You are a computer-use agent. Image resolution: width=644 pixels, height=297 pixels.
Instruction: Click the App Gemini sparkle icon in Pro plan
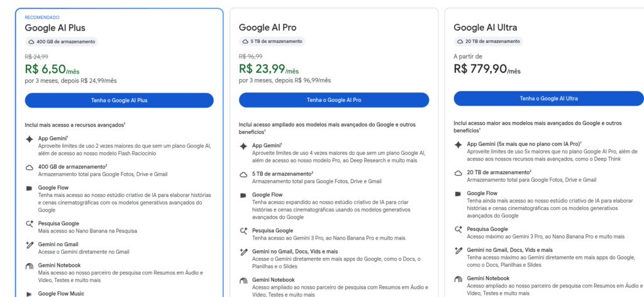(x=243, y=146)
